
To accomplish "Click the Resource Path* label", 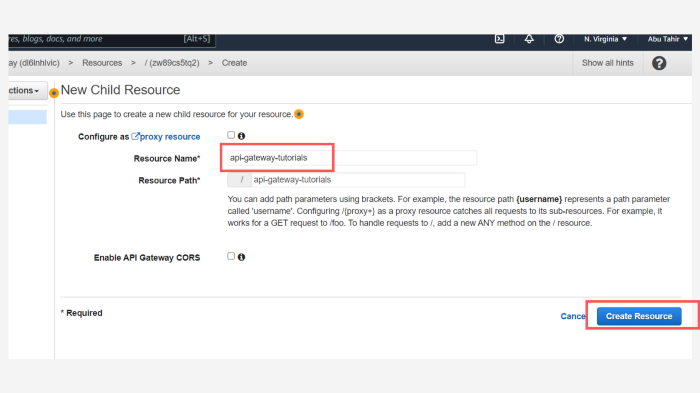I will (x=169, y=180).
